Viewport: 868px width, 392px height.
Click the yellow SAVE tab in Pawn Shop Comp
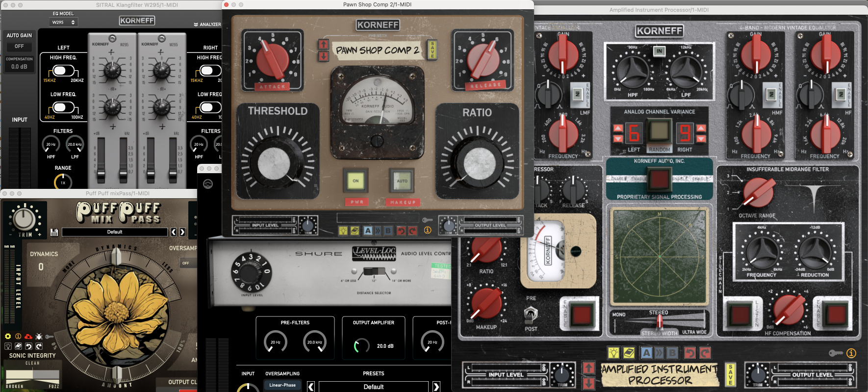(432, 50)
